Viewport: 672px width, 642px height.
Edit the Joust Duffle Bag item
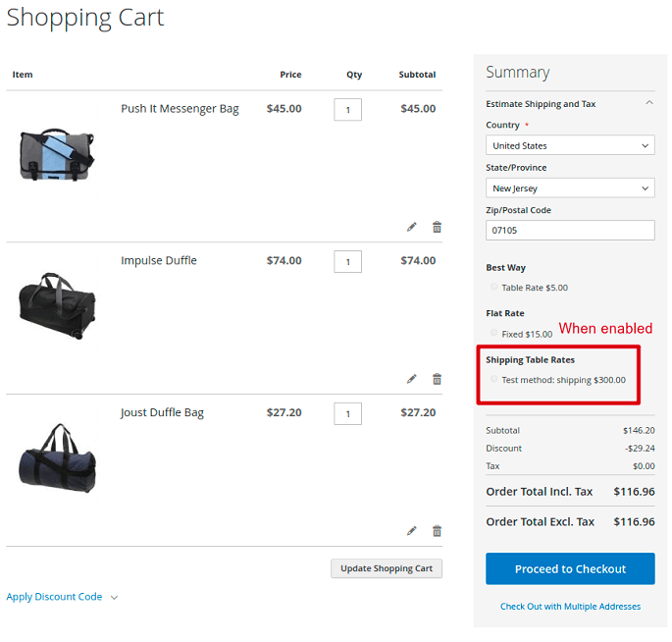(412, 531)
